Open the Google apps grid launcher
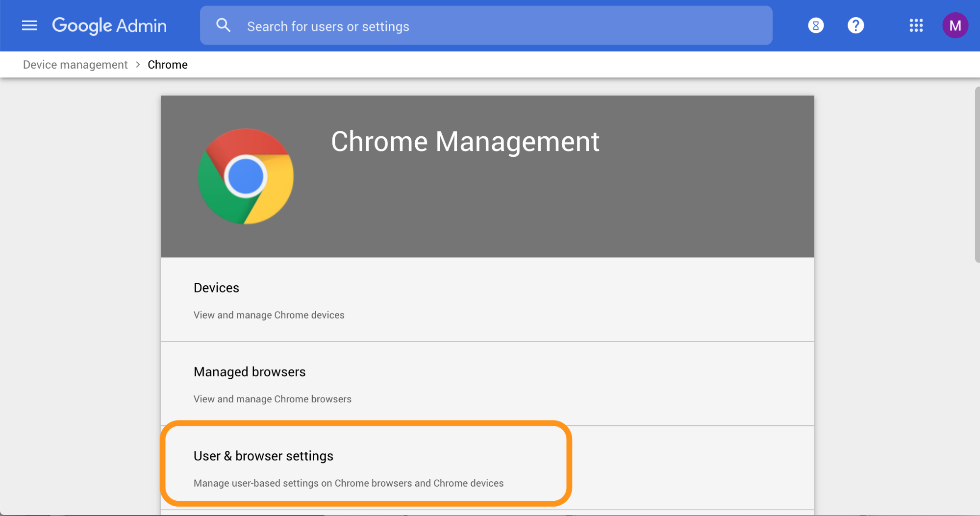Image resolution: width=980 pixels, height=516 pixels. (x=916, y=25)
